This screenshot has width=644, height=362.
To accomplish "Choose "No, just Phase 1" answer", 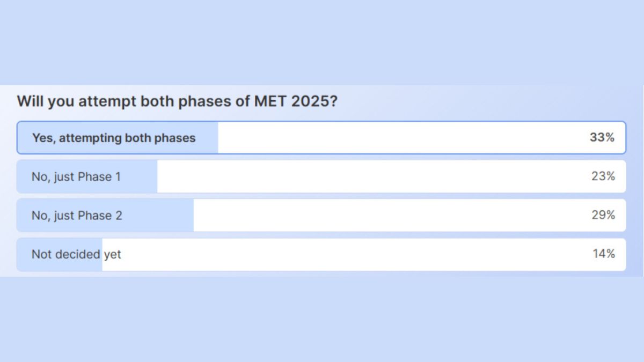I will point(76,176).
